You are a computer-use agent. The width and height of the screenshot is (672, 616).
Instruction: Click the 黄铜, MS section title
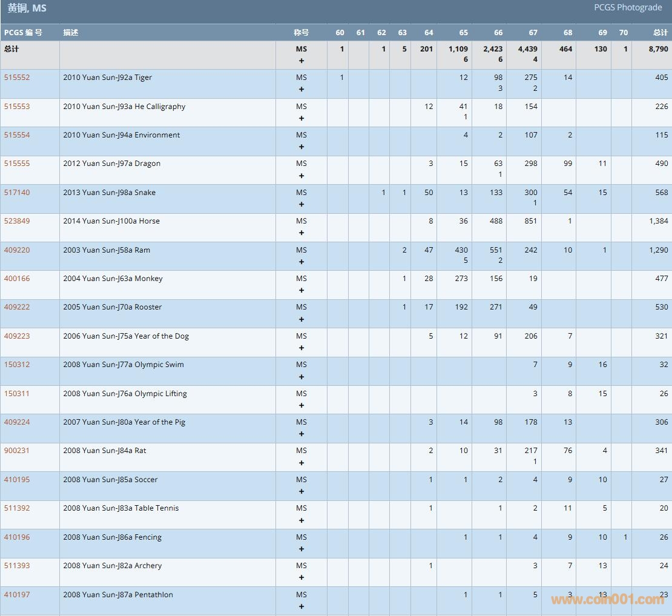27,8
